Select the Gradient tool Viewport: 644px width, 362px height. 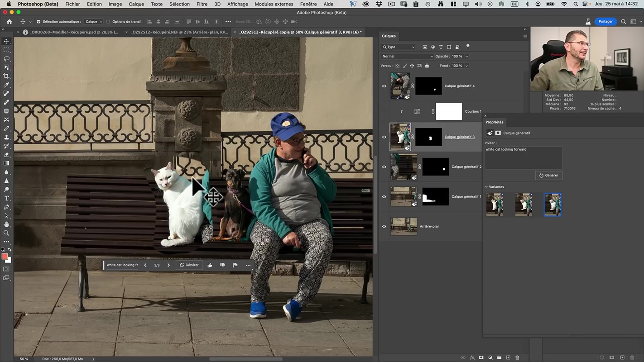click(x=6, y=163)
